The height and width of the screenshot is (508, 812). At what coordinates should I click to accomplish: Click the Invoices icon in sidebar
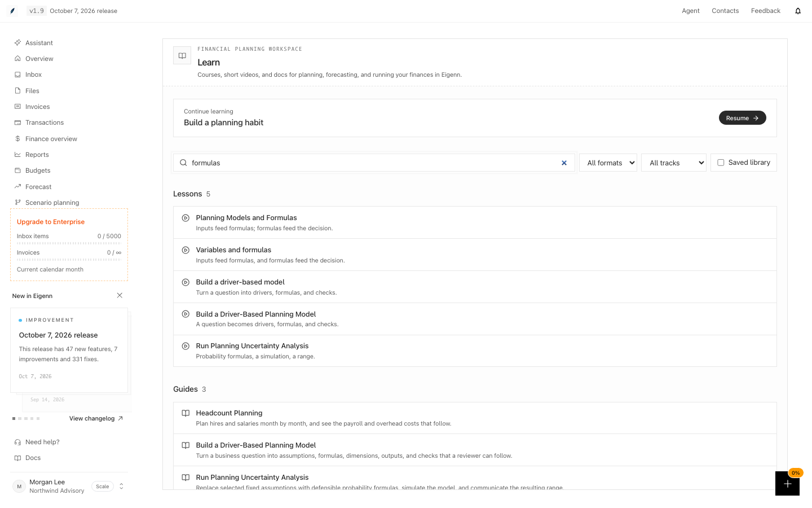pos(18,107)
